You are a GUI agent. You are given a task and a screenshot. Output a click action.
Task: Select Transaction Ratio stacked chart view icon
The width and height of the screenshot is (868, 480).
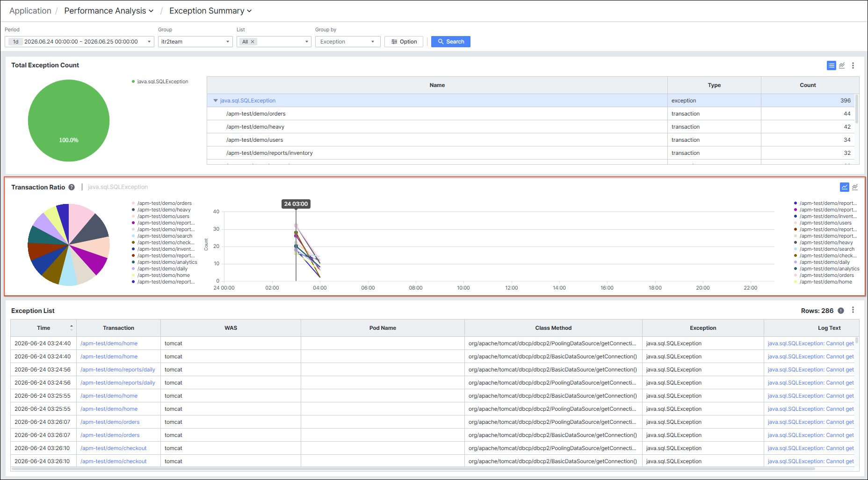[x=855, y=187]
